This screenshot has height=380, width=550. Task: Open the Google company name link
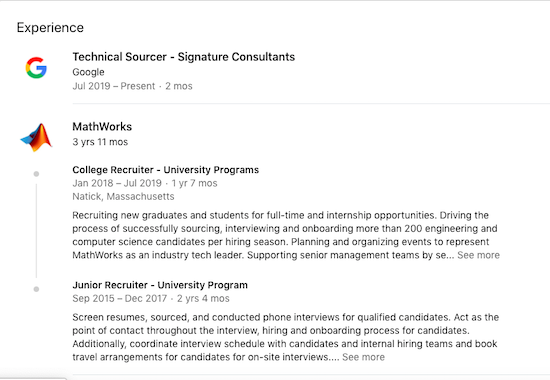pyautogui.click(x=88, y=72)
